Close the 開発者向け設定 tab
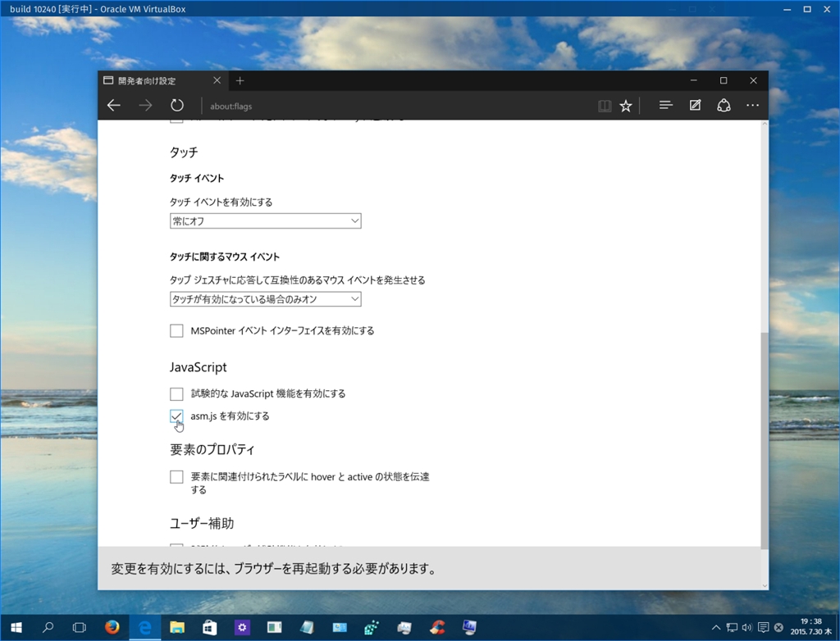 click(x=217, y=80)
